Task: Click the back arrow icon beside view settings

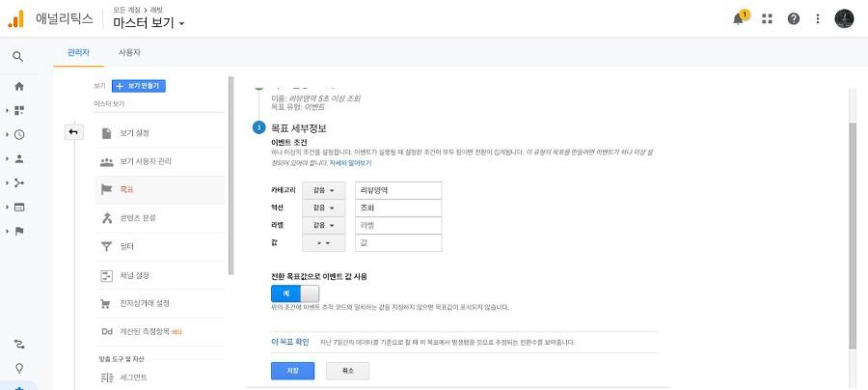Action: coord(73,132)
